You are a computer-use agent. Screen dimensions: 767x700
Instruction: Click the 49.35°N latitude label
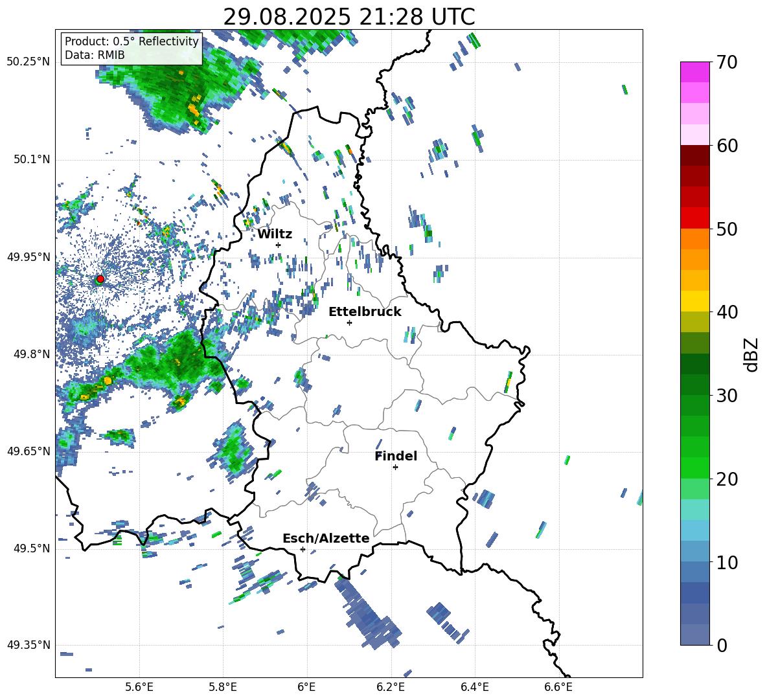pyautogui.click(x=29, y=645)
